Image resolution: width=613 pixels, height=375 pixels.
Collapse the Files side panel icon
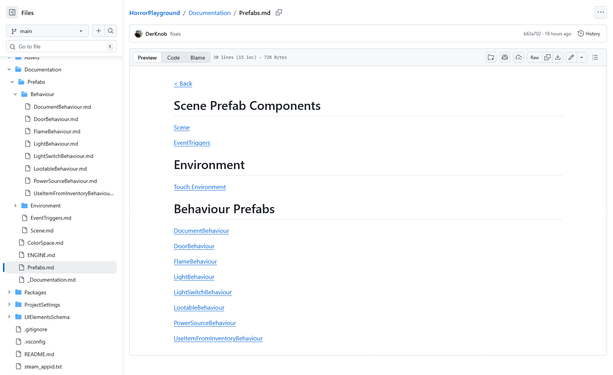coord(13,13)
